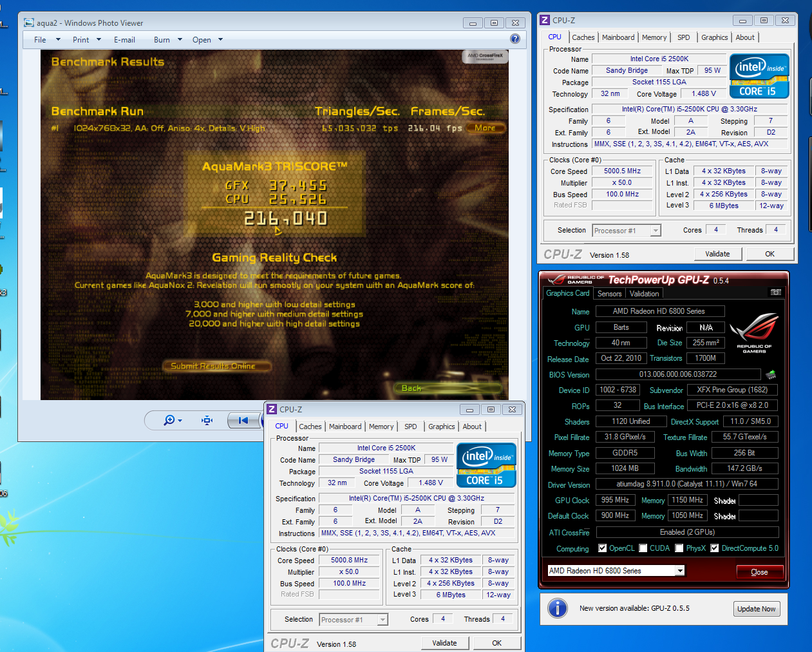Switch to the Sensors tab in GPU-Z
This screenshot has width=812, height=652.
click(x=610, y=294)
